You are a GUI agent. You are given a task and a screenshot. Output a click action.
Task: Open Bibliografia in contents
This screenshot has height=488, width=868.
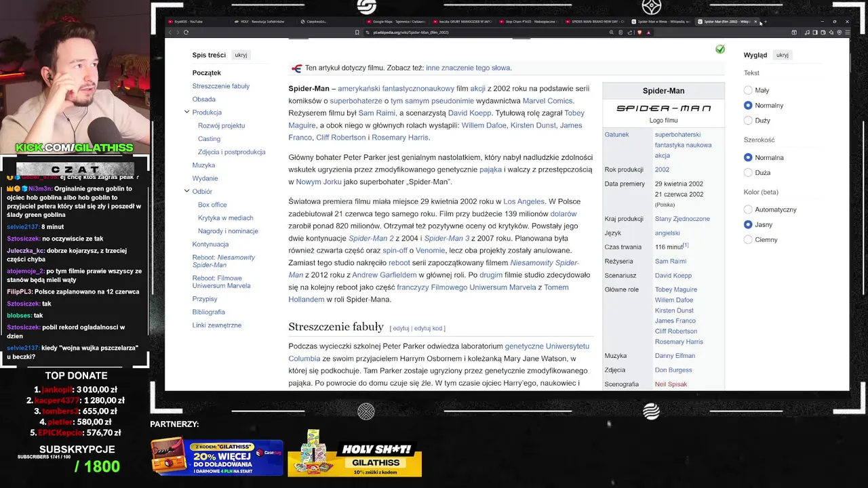point(208,312)
